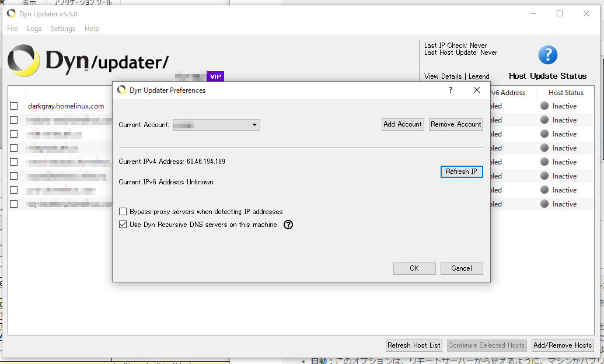
Task: Open the Logs menu
Action: coord(34,29)
